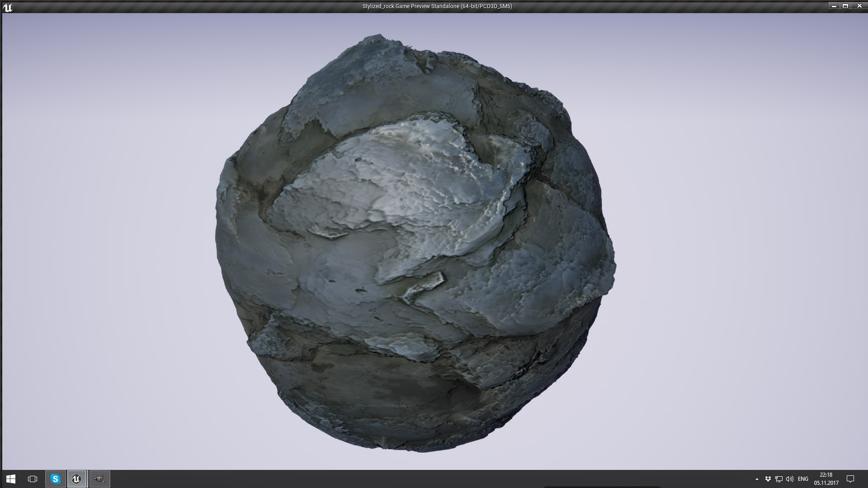
Task: Open the Start menu
Action: pos(10,479)
